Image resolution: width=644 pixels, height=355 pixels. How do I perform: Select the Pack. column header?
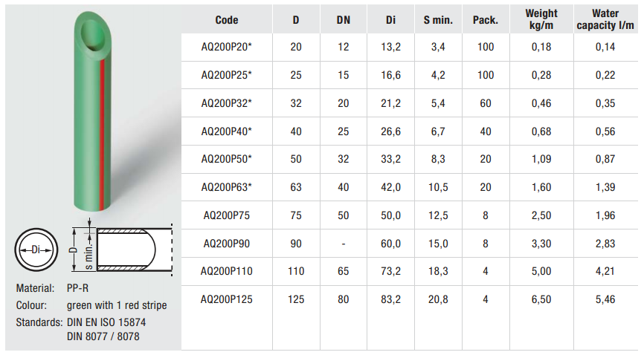coord(486,20)
